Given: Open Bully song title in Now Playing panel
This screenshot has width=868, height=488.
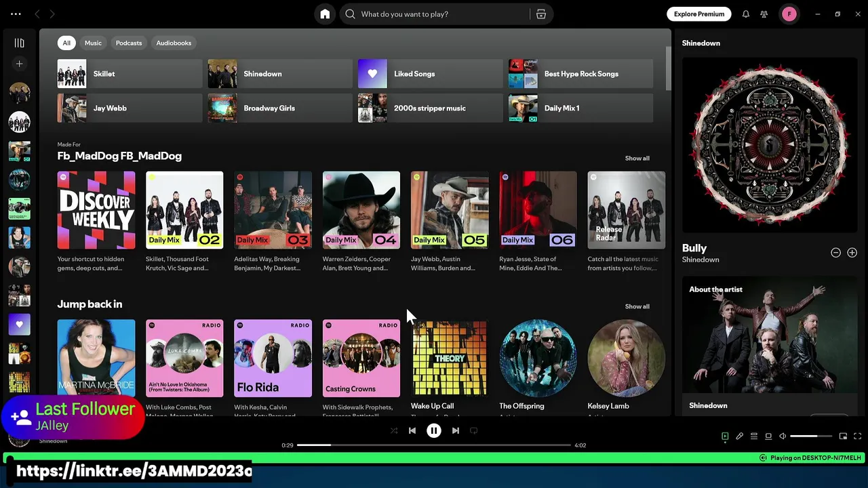Looking at the screenshot, I should (x=694, y=248).
